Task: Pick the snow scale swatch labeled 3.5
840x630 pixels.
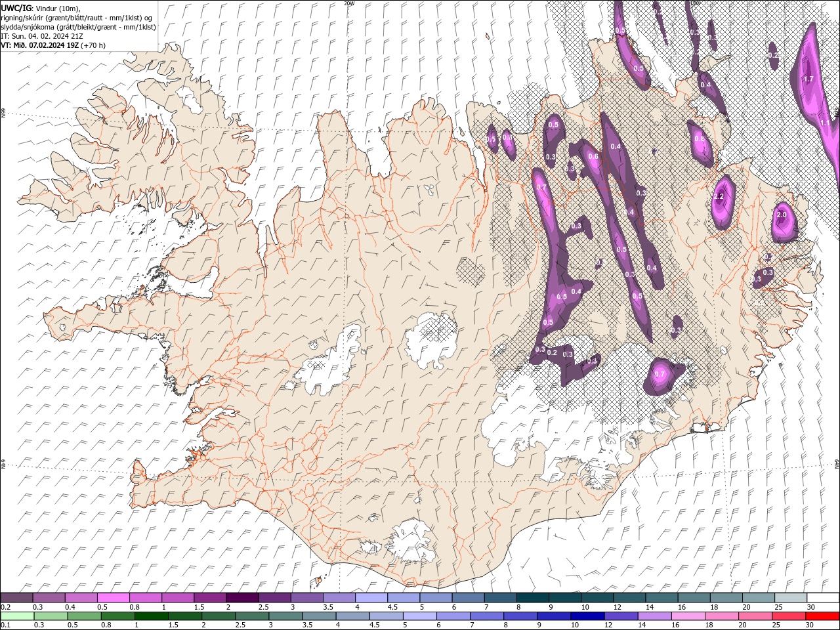Action: (339, 598)
